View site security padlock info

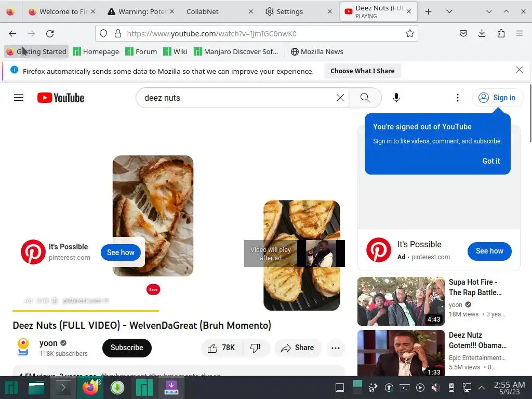pyautogui.click(x=118, y=33)
